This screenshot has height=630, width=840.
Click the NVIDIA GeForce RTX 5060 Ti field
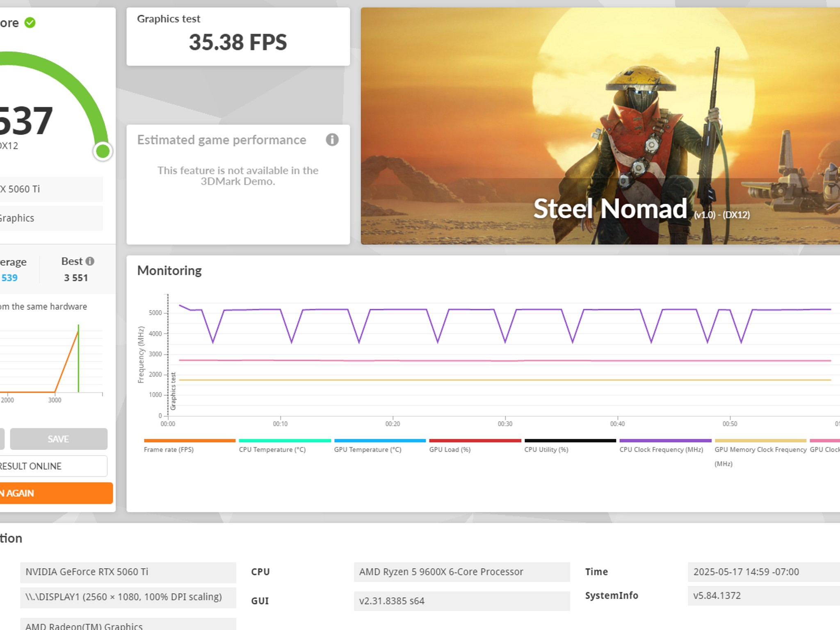point(128,572)
